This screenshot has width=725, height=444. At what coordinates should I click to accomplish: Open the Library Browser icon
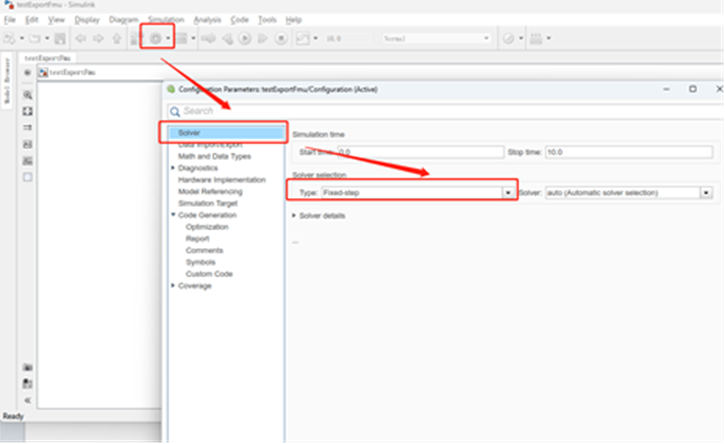tap(135, 38)
